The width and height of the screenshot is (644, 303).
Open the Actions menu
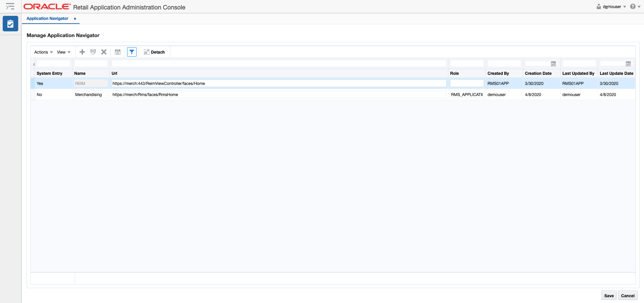click(x=43, y=52)
